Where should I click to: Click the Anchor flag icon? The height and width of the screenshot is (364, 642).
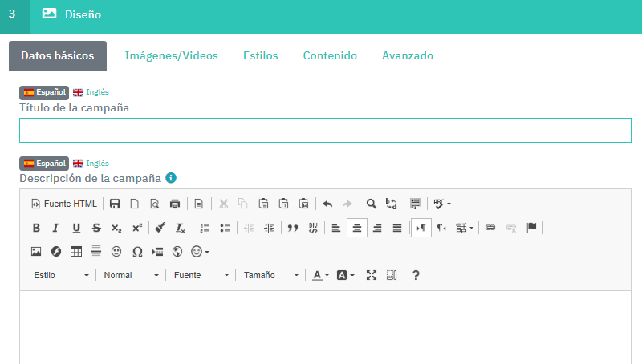click(531, 228)
